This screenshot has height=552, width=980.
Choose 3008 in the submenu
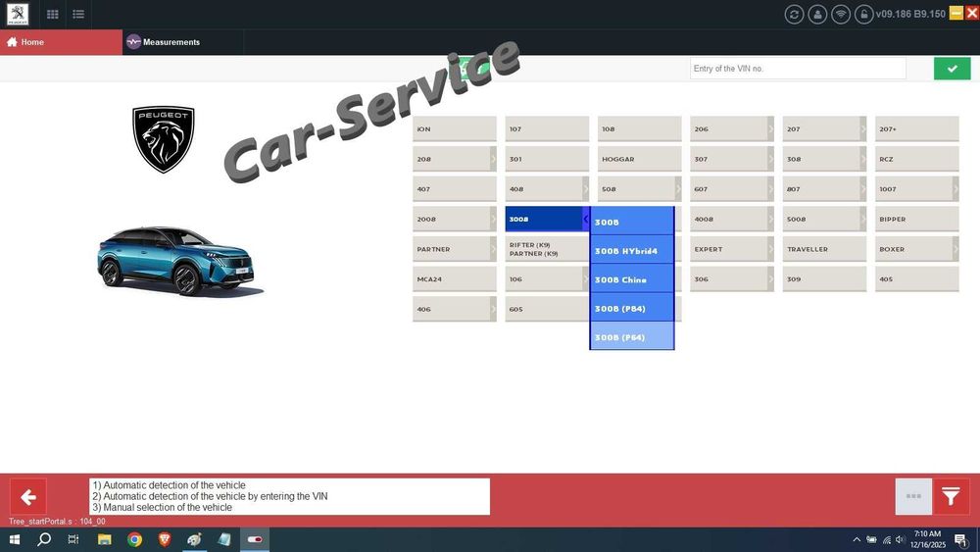click(x=632, y=222)
